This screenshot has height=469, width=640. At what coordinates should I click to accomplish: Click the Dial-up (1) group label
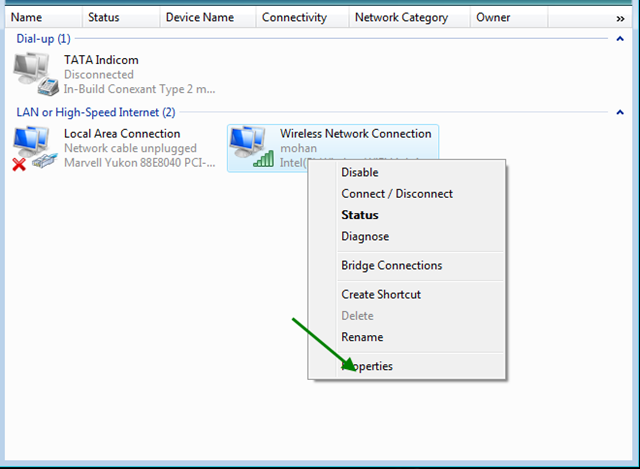(x=43, y=39)
